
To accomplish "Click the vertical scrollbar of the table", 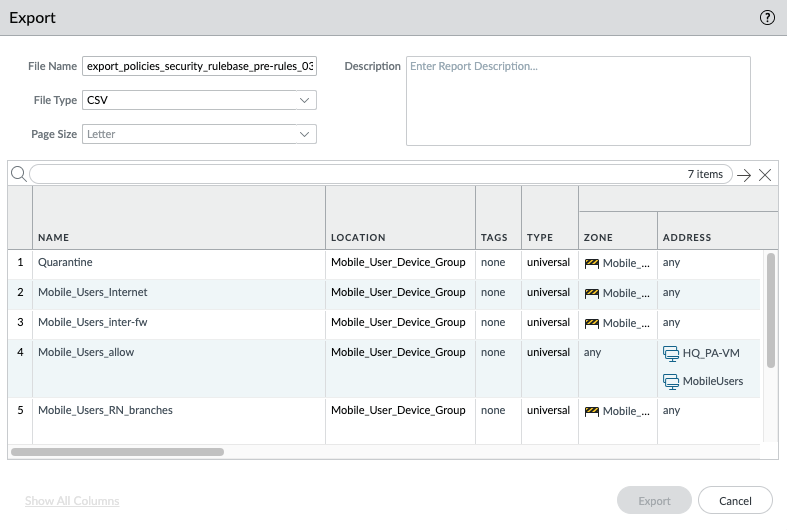I will coord(770,310).
